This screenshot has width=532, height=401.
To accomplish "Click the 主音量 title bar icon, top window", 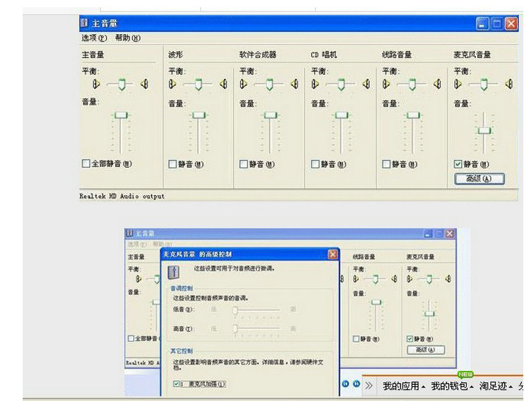I will [x=84, y=23].
